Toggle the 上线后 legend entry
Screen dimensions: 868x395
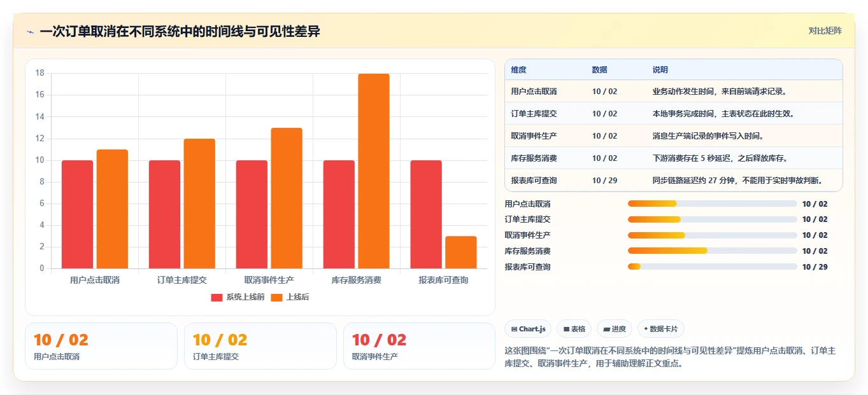[x=290, y=297]
